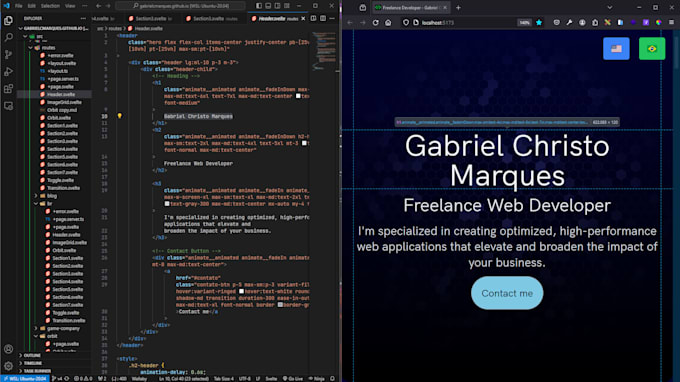Open the Search view in VS Code
Viewport: 680px width, 382px height.
(8, 37)
